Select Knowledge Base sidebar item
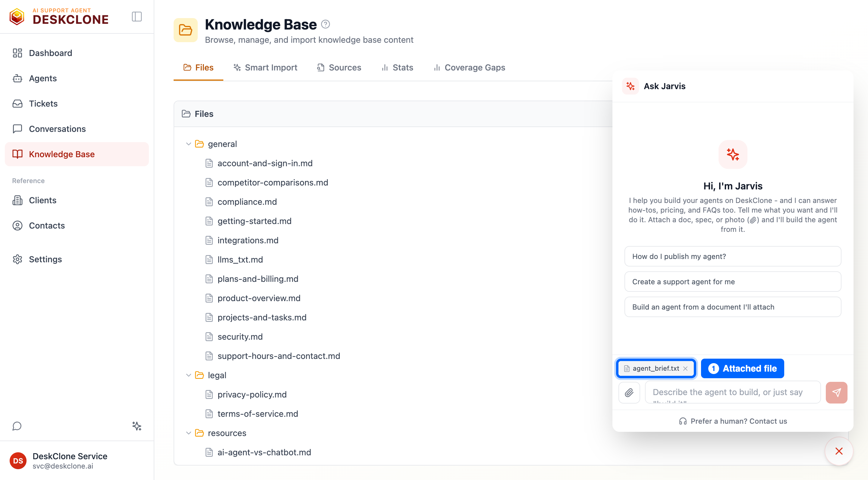Image resolution: width=868 pixels, height=480 pixels. coord(77,154)
